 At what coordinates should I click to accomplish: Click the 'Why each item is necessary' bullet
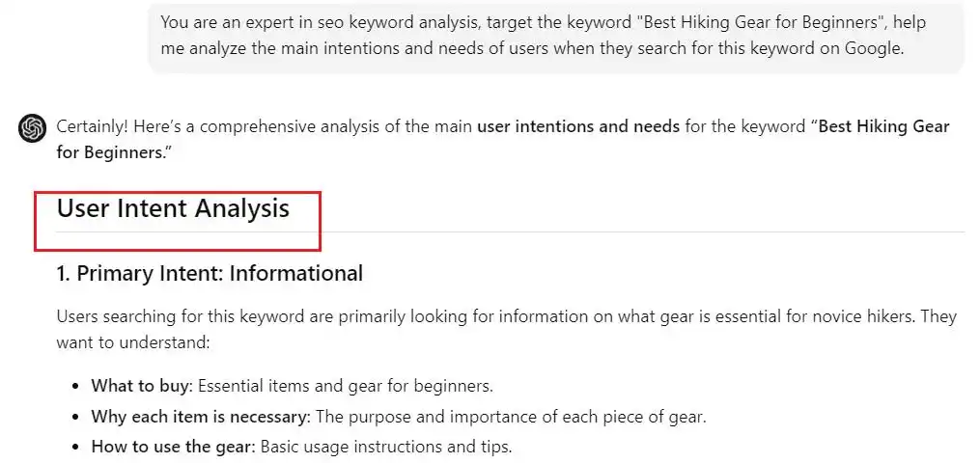[x=201, y=416]
